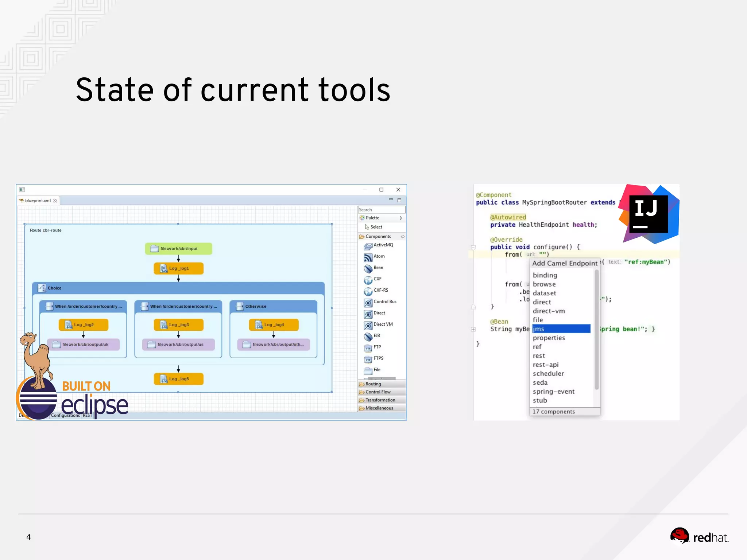The image size is (747, 560).
Task: Select the CXF-RS palette icon
Action: (x=368, y=292)
